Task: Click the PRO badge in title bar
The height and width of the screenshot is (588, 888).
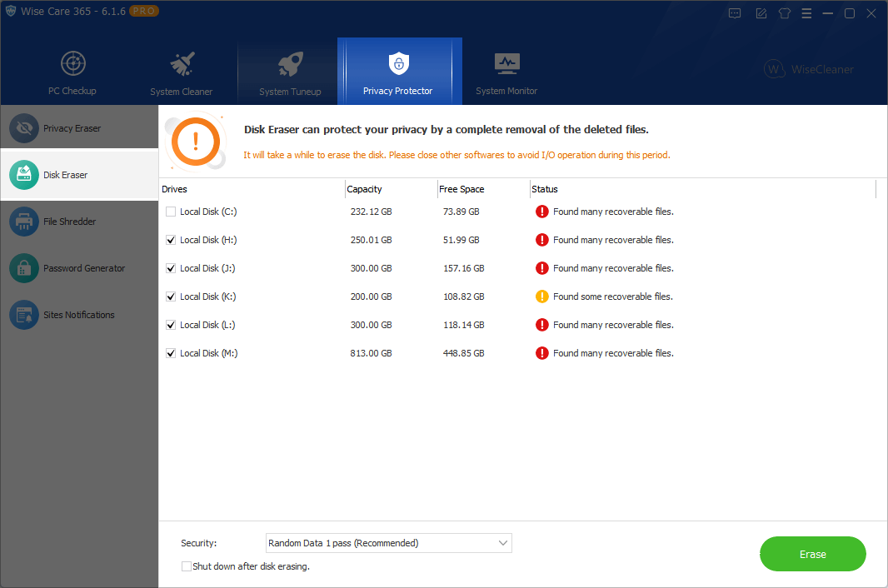Action: 144,11
